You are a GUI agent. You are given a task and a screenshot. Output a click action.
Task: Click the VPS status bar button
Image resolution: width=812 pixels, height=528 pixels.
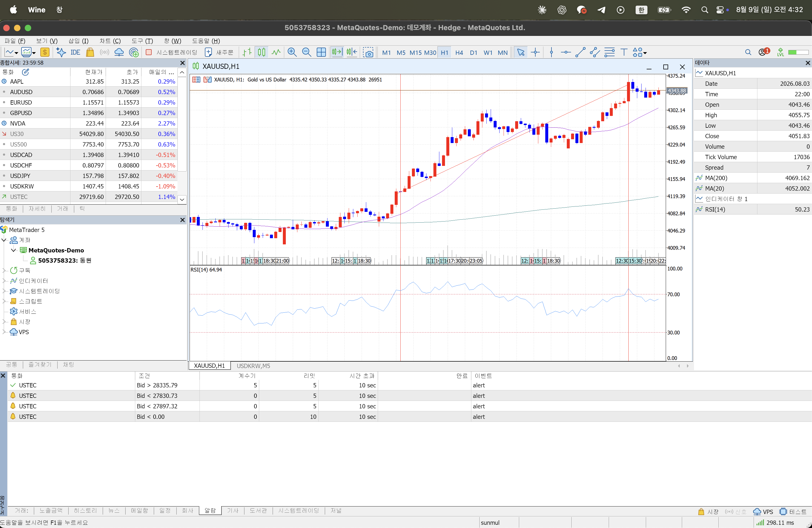[x=763, y=512]
